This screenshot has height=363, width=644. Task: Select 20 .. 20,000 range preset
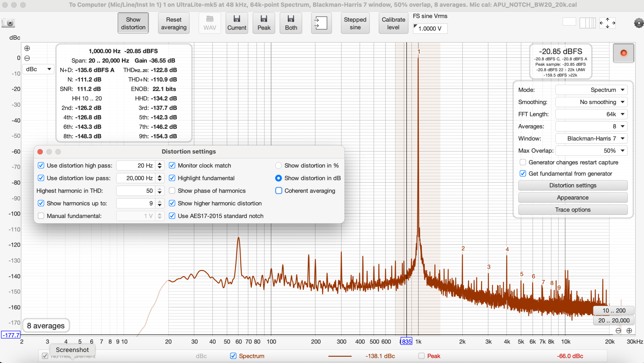(x=613, y=321)
